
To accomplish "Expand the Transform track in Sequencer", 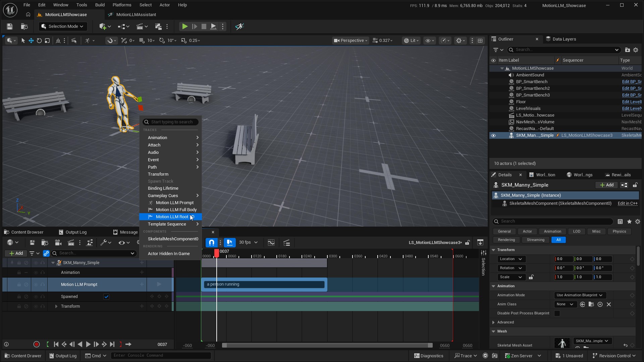I will 56,306.
